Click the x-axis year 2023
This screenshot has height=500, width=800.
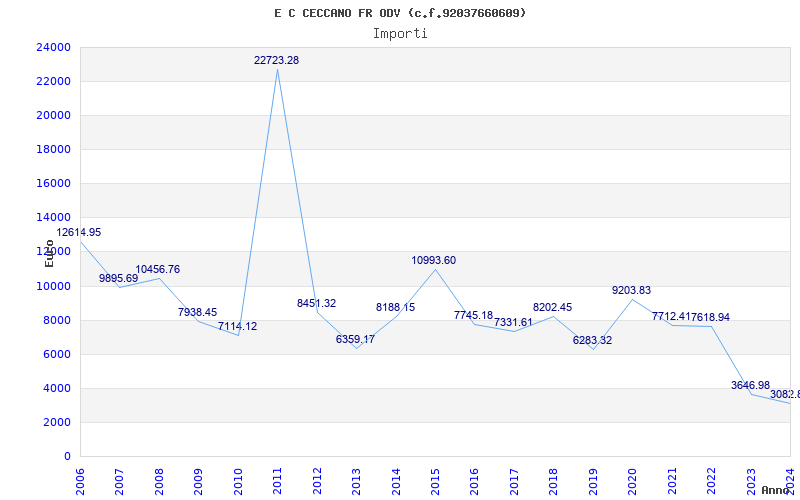coord(751,481)
